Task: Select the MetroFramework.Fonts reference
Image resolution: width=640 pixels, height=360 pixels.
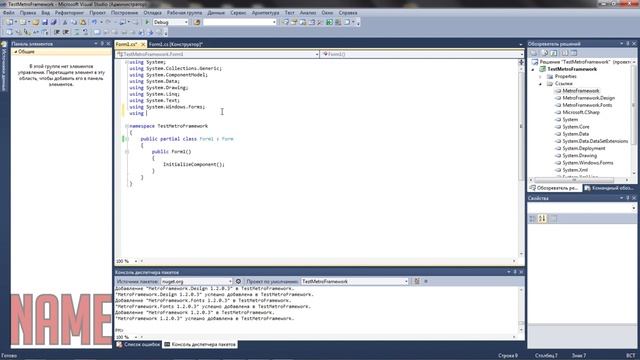Action: (587, 105)
